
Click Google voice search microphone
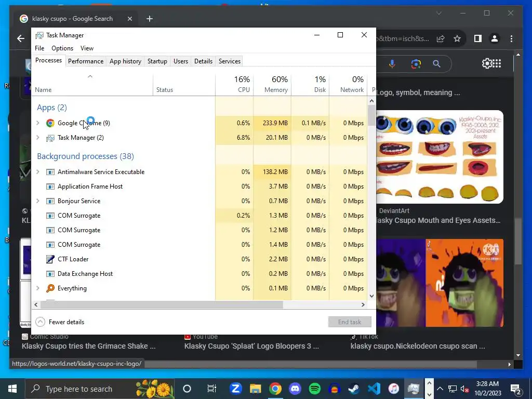(392, 63)
